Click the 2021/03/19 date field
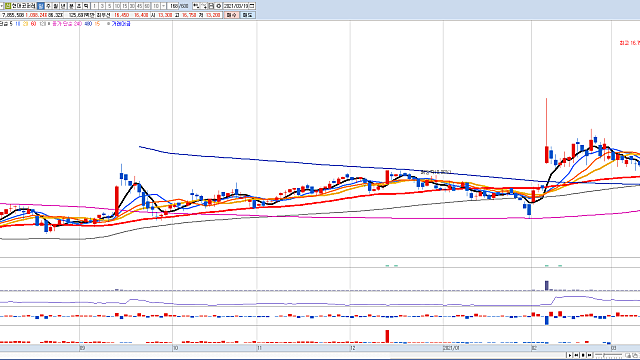 coord(236,6)
